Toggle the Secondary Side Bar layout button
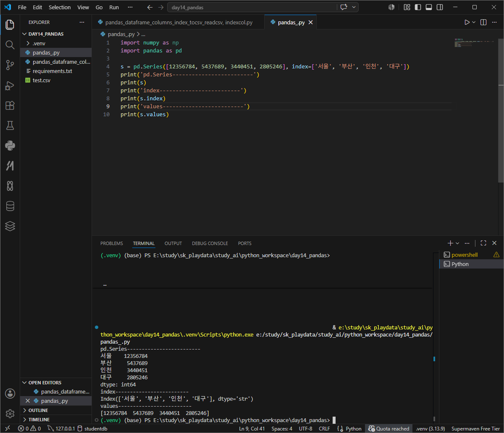This screenshot has width=504, height=433. pos(440,7)
